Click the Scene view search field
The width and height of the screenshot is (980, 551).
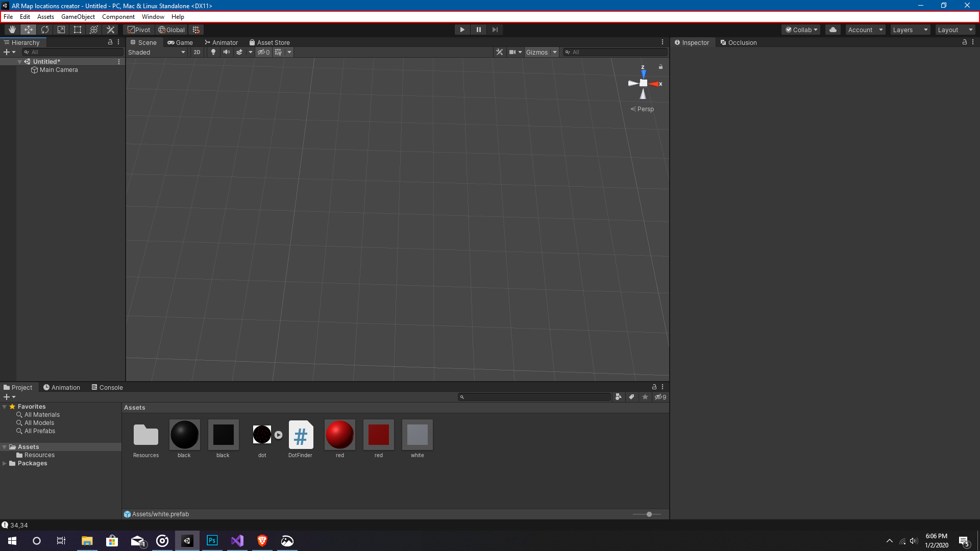615,52
